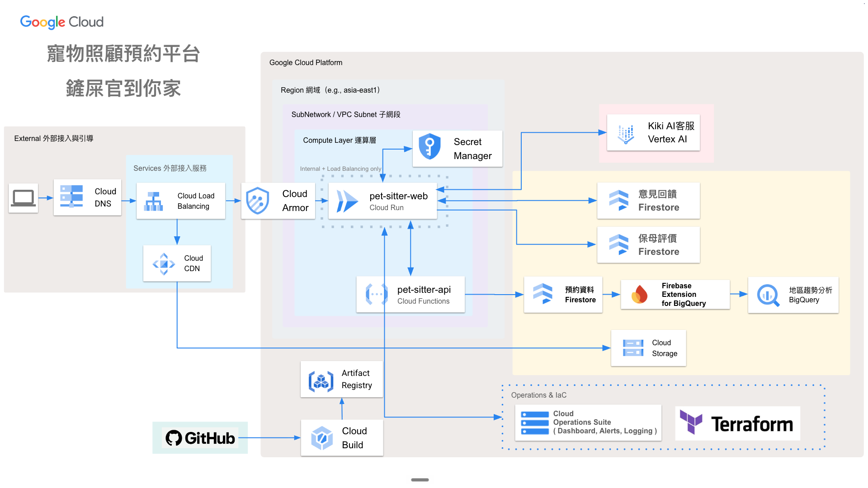Select the Cloud Storage icon
The image size is (868, 488).
coord(633,348)
